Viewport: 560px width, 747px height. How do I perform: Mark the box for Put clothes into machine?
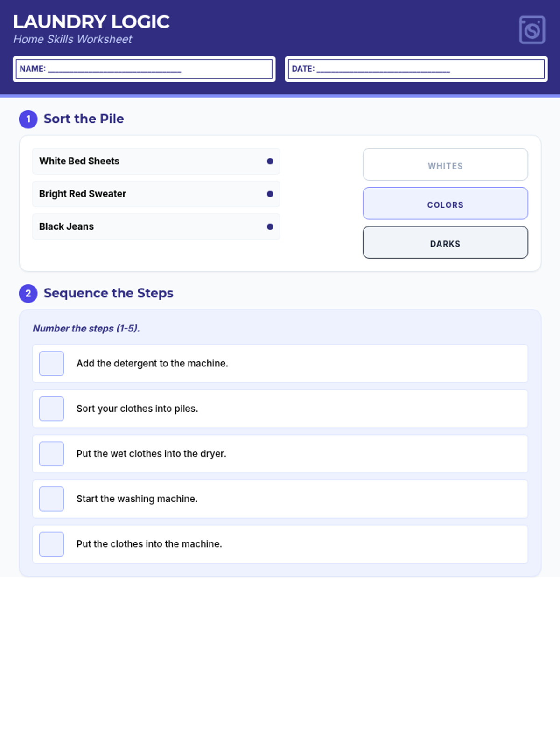coord(51,544)
